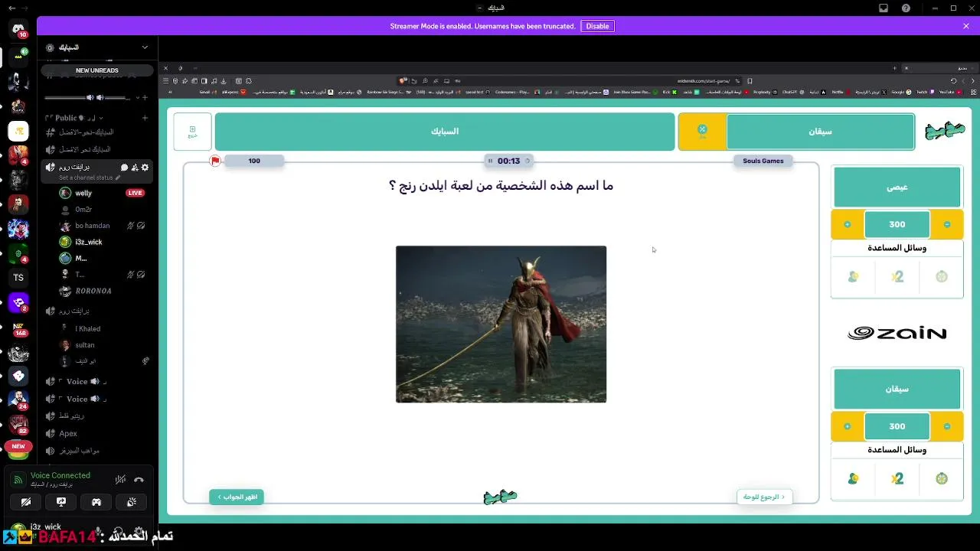Open the LIVE stream badge next to welly
Screen dimensions: 980x551
click(x=136, y=193)
